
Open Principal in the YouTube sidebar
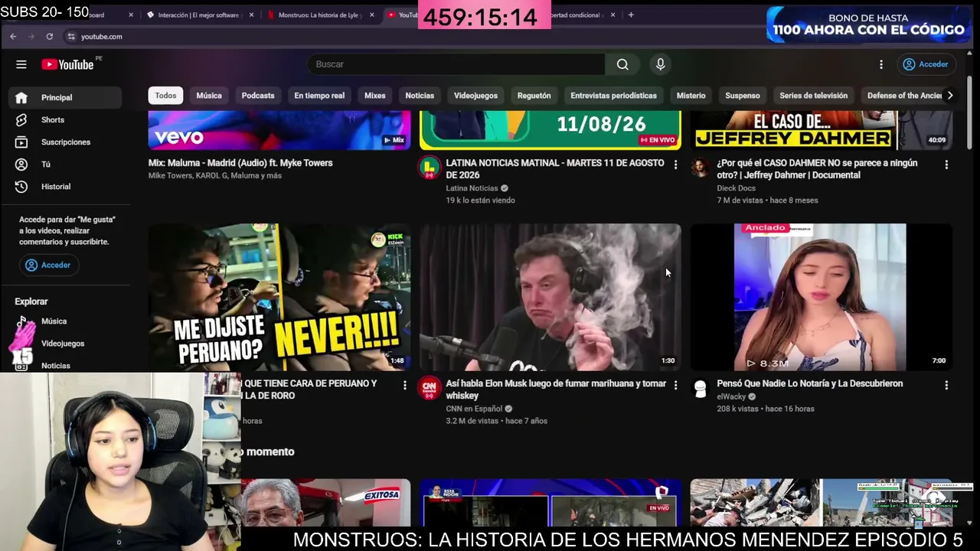pyautogui.click(x=65, y=97)
